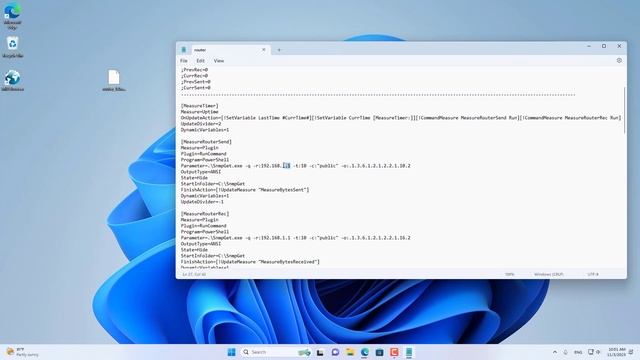Click the ;PrevRec=0 line
This screenshot has height=360, width=640.
point(194,70)
